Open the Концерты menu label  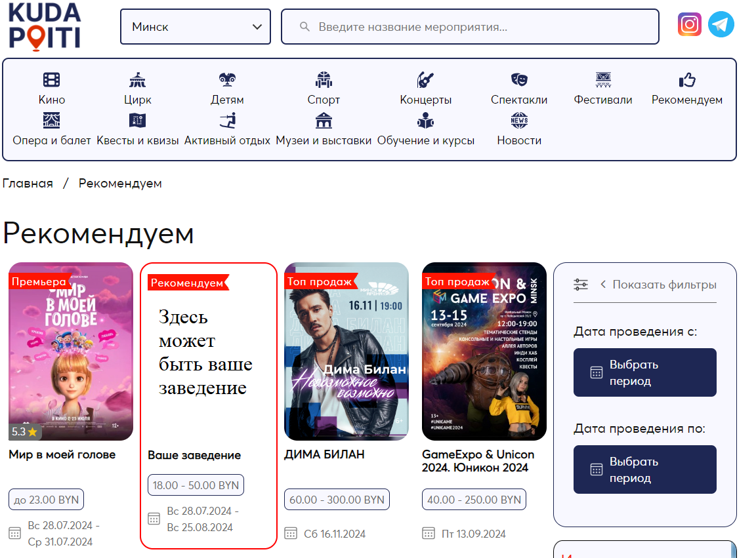tap(426, 100)
